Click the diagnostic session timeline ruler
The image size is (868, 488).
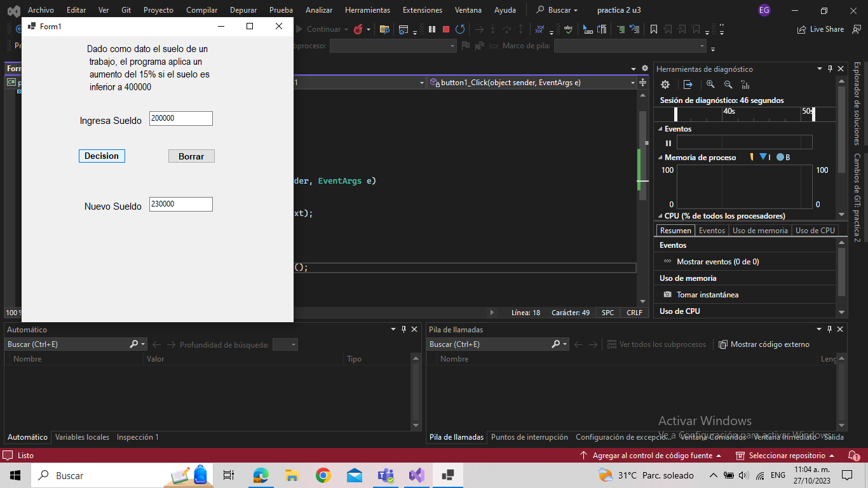pyautogui.click(x=743, y=114)
